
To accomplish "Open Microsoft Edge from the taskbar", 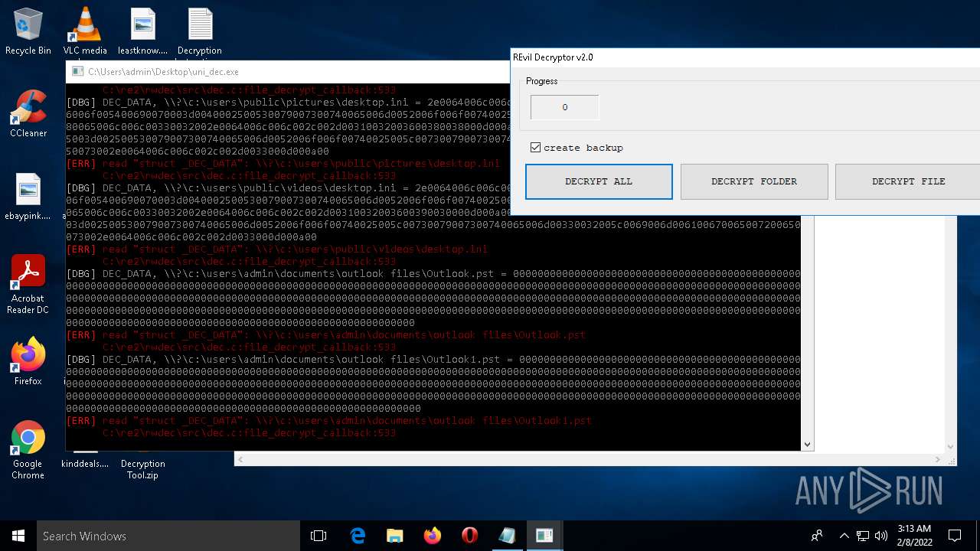I will tap(358, 536).
